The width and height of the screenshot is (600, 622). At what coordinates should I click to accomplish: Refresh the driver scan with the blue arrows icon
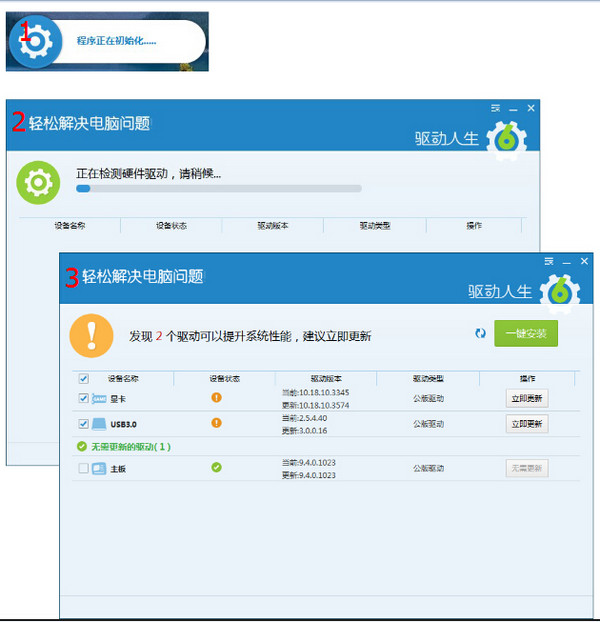(481, 333)
